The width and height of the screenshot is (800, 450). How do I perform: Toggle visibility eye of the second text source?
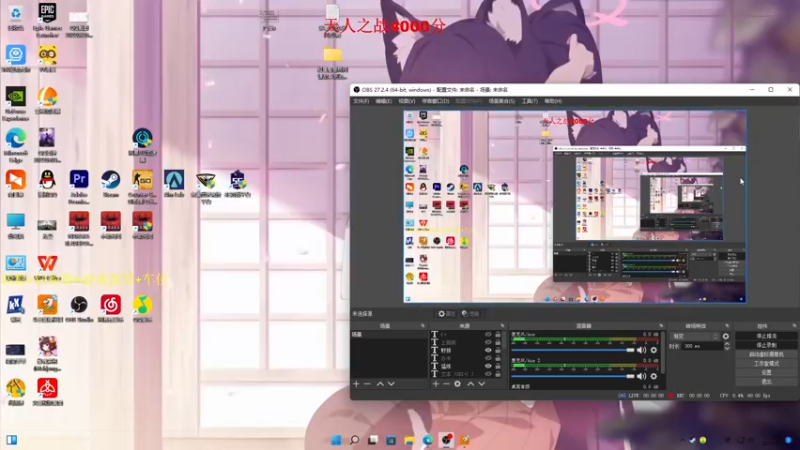(488, 342)
